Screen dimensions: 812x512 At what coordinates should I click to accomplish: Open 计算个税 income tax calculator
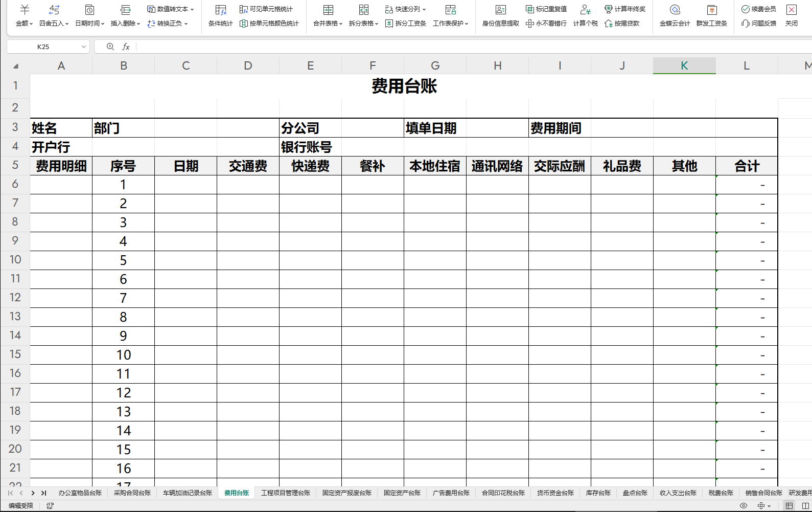[586, 15]
